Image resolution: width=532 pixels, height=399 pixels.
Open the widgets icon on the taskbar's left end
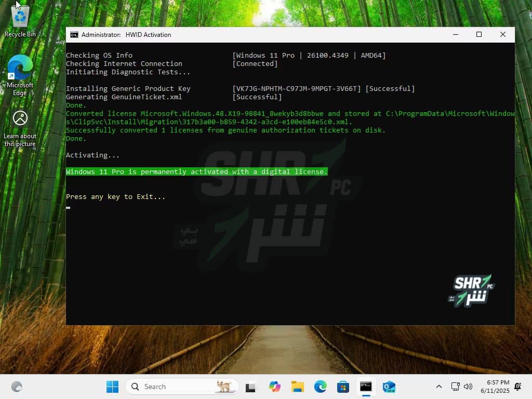tap(17, 387)
